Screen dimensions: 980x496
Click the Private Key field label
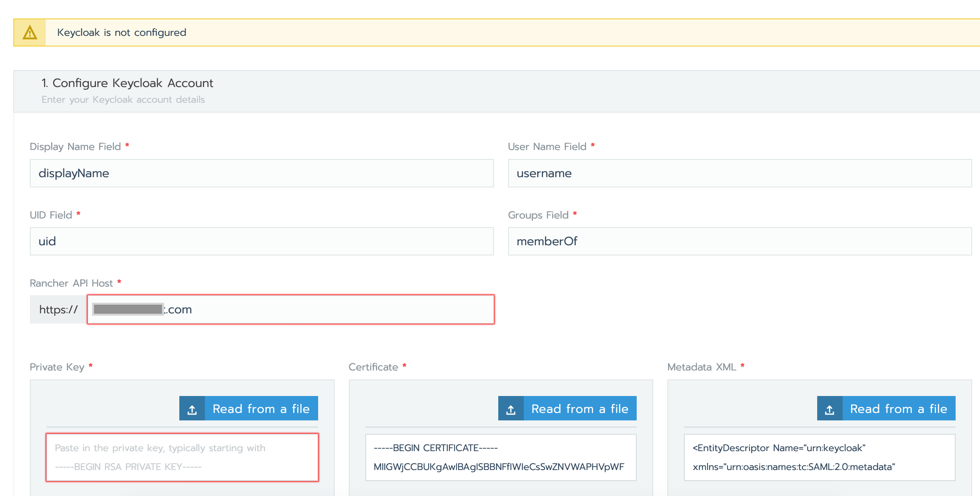pos(57,367)
